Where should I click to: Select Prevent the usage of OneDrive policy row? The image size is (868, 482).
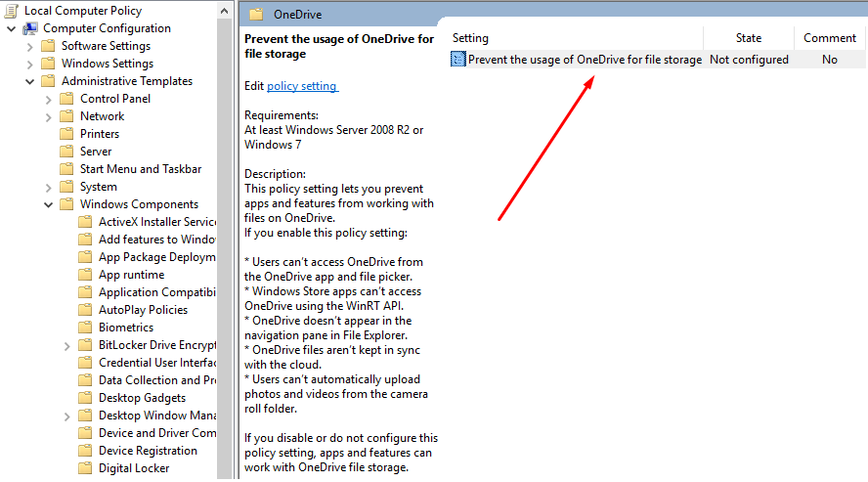tap(657, 60)
